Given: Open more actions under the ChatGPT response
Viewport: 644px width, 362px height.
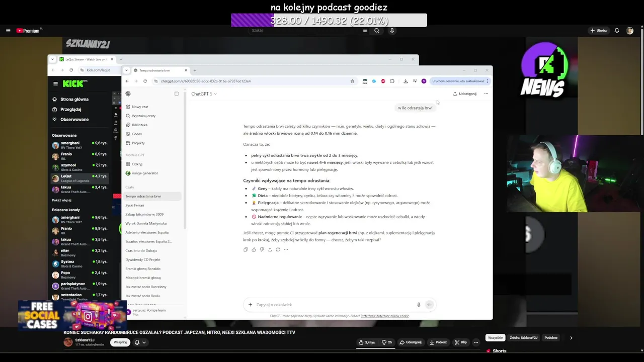Looking at the screenshot, I should tap(286, 249).
